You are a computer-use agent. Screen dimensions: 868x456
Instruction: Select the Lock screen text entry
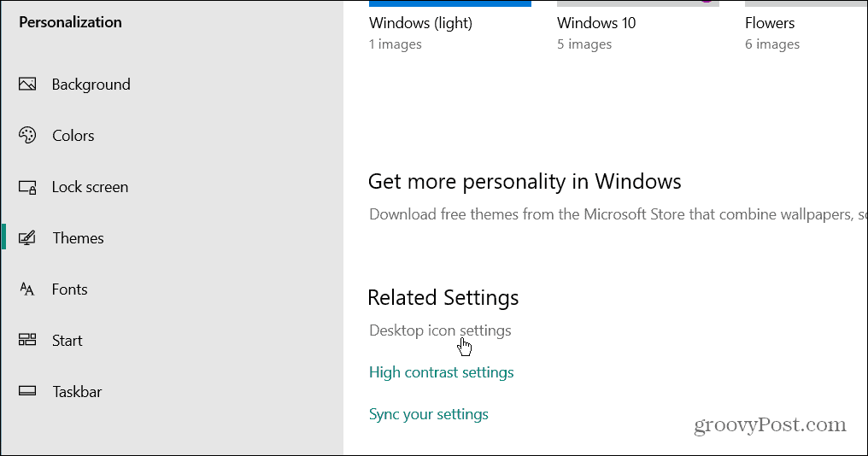pyautogui.click(x=90, y=187)
